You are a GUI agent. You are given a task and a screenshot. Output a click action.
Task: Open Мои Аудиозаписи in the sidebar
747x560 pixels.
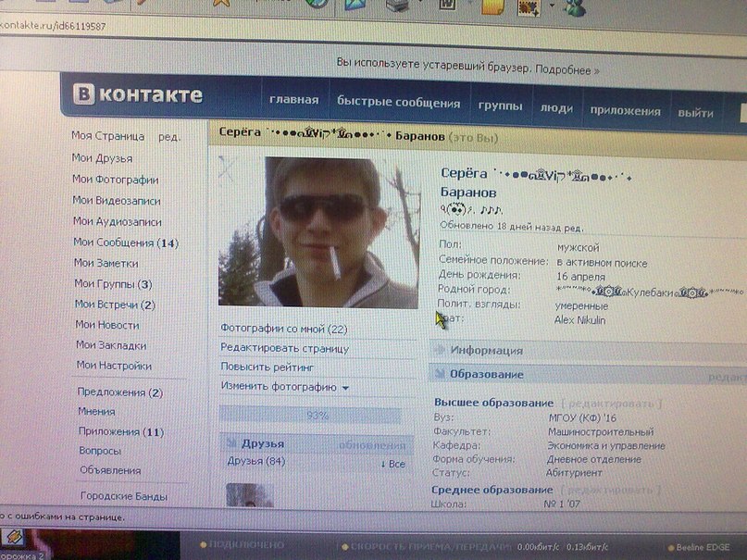pyautogui.click(x=118, y=221)
